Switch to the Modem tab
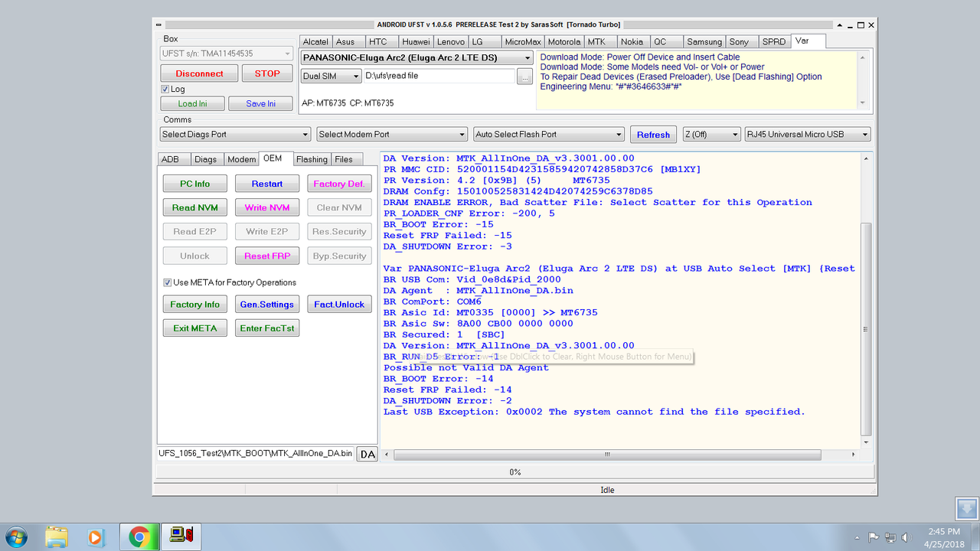Image resolution: width=980 pixels, height=551 pixels. pos(241,159)
